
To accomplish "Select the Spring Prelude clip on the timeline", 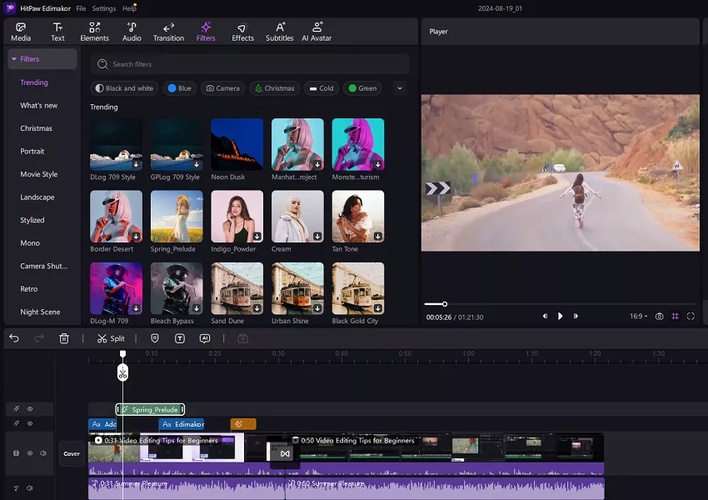I will (150, 409).
